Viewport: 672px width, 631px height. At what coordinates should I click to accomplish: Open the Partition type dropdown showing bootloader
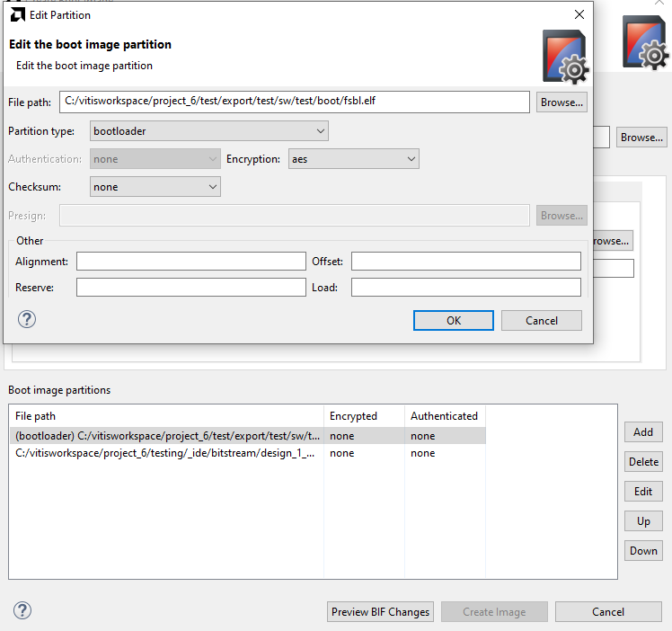click(209, 131)
